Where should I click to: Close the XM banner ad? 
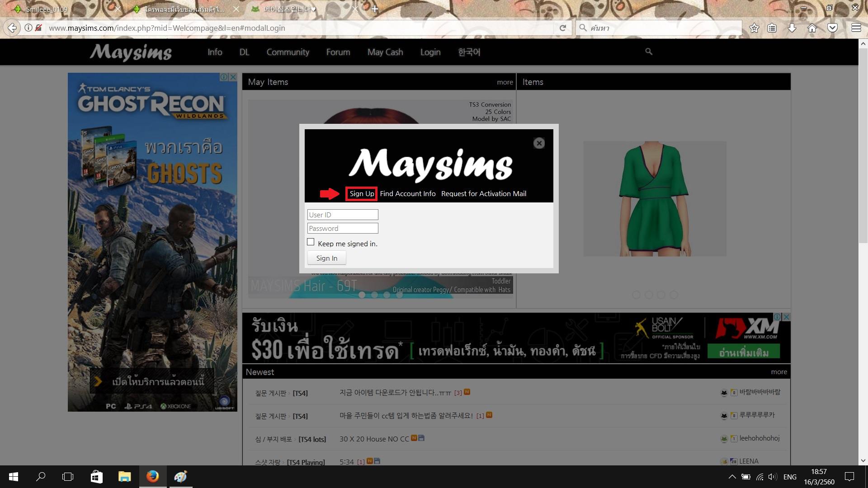pyautogui.click(x=787, y=317)
